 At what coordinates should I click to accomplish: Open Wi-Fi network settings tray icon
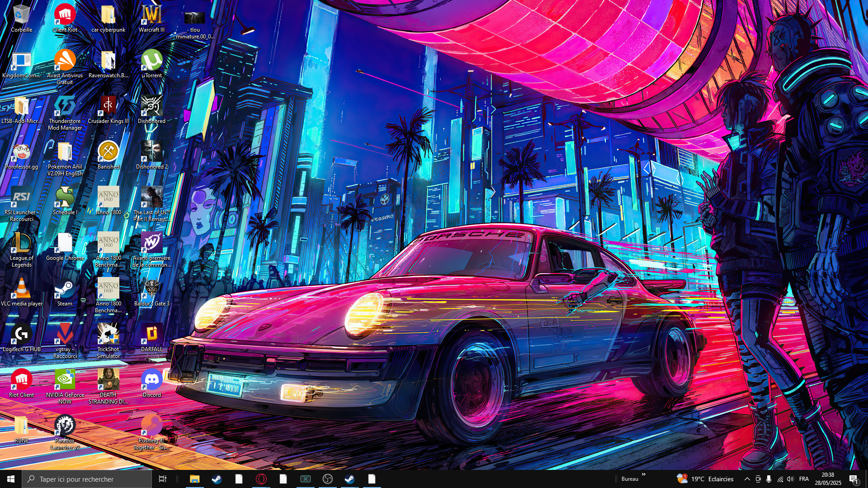click(x=780, y=479)
